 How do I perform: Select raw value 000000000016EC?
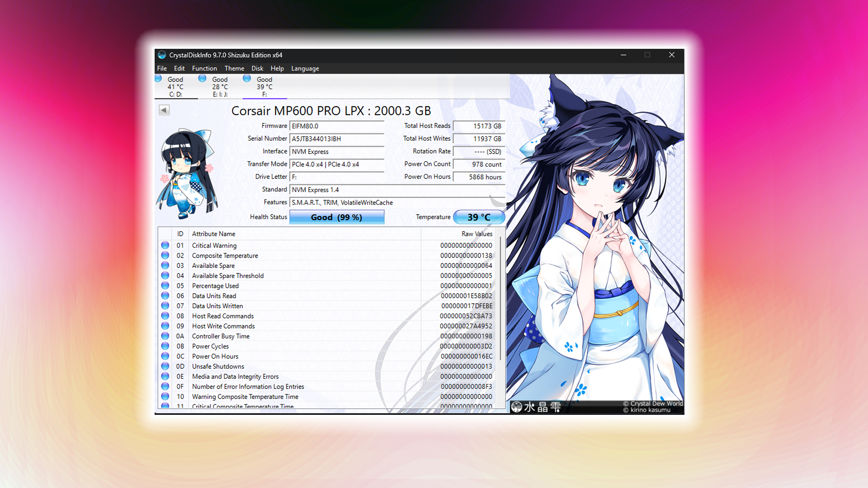467,357
